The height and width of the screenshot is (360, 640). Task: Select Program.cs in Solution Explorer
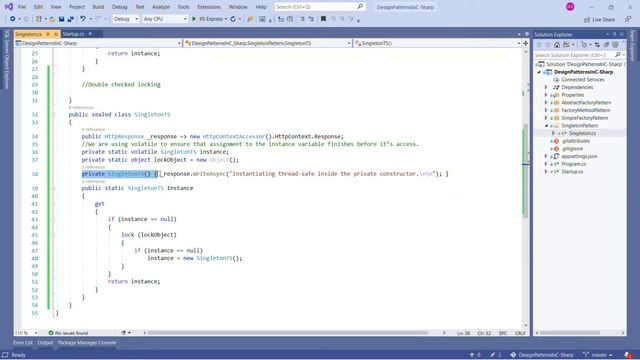573,164
